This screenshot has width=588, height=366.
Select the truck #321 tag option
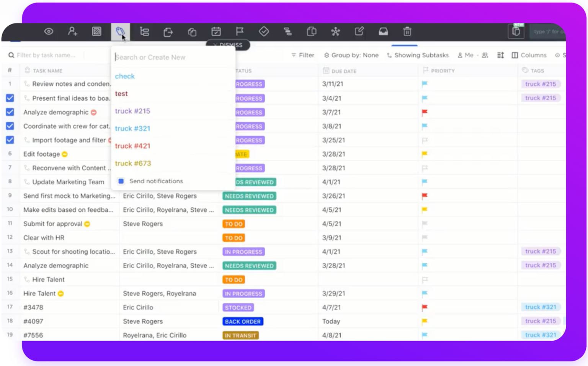tap(132, 128)
